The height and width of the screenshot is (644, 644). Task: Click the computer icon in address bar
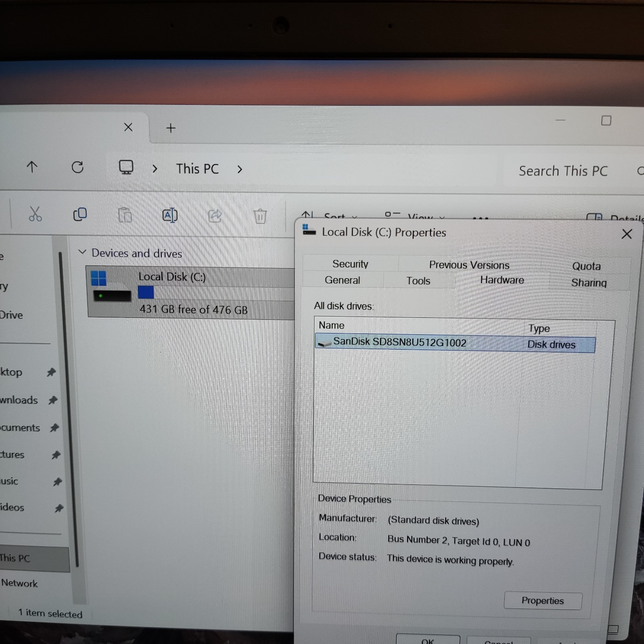click(x=126, y=167)
